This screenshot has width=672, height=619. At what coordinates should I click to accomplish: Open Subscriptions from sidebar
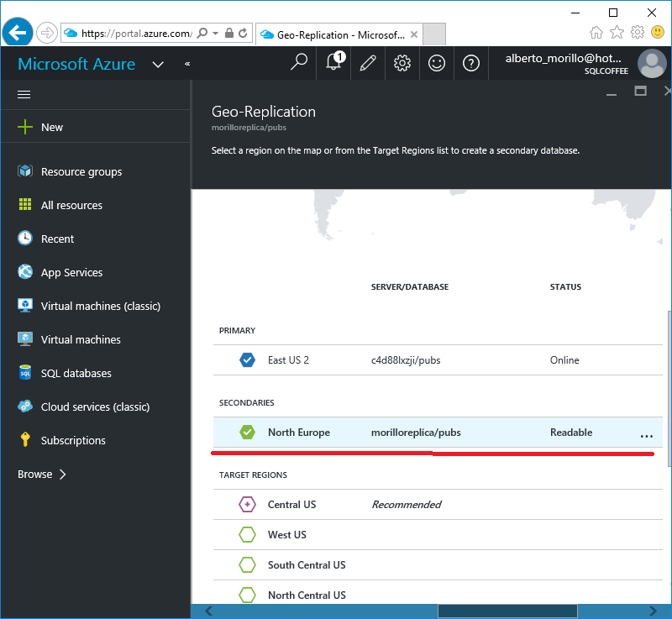(95, 440)
